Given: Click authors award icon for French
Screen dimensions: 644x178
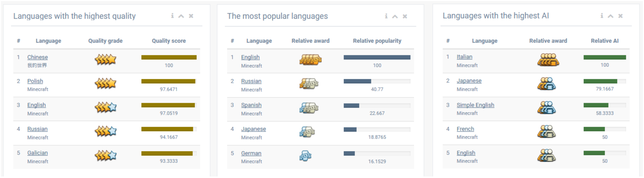Looking at the screenshot, I should pos(546,132).
